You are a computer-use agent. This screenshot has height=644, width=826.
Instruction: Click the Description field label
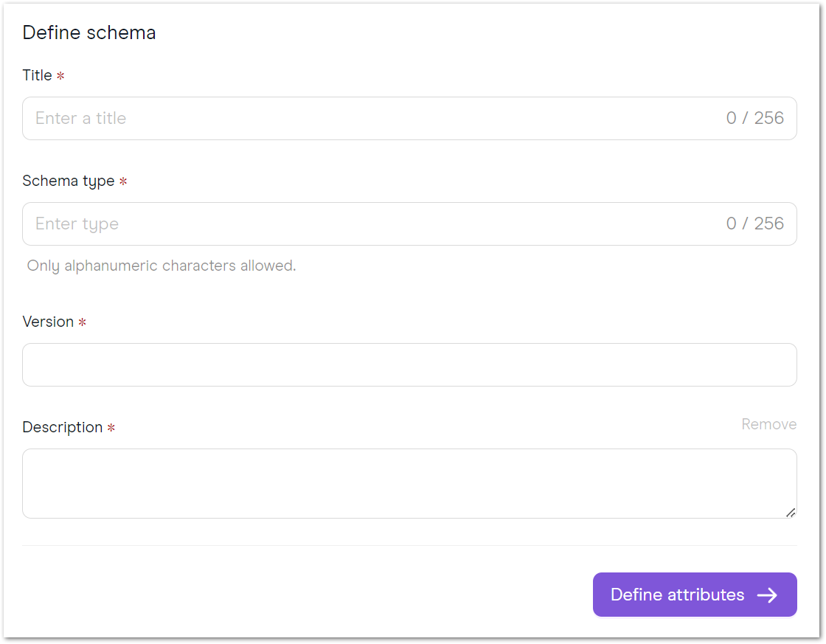pyautogui.click(x=63, y=427)
